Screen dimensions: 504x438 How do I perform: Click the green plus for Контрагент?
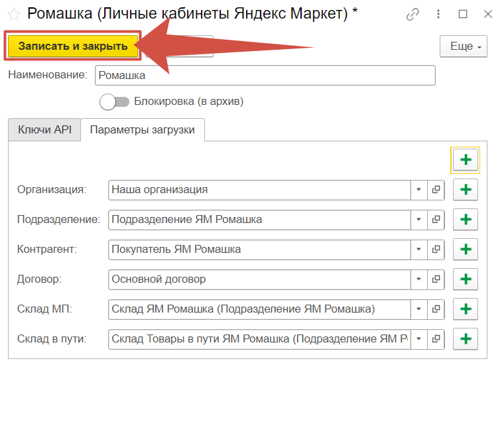[x=466, y=250]
